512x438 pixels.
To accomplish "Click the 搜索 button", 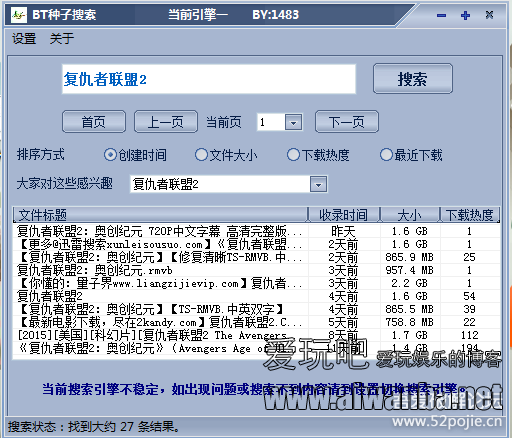I will click(x=413, y=79).
